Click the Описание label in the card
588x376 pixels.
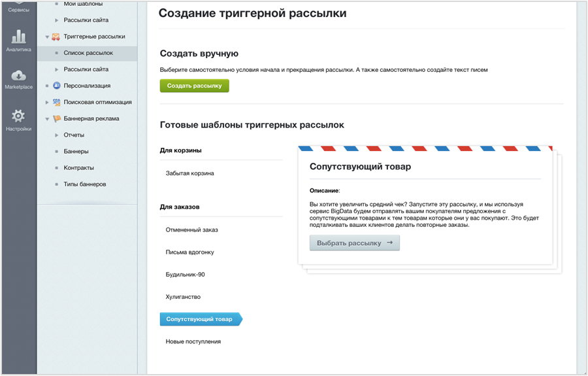click(x=324, y=191)
